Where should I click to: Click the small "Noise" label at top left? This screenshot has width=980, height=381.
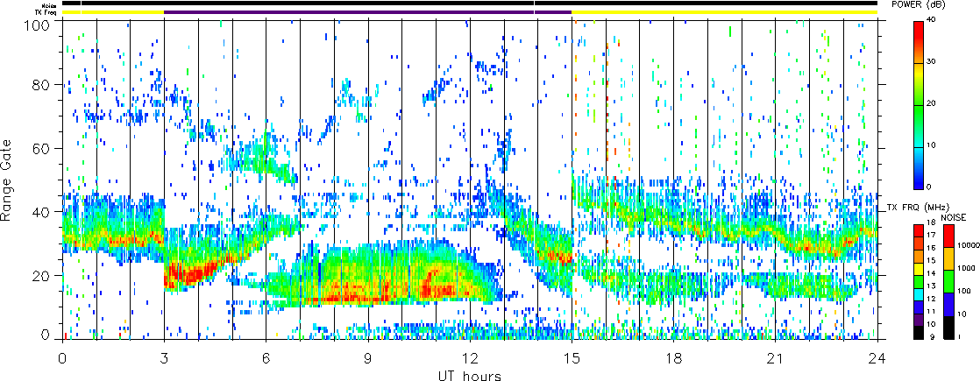coord(51,4)
